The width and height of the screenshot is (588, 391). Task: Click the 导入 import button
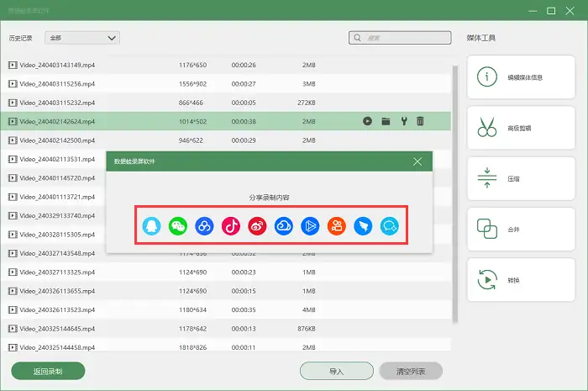point(336,371)
